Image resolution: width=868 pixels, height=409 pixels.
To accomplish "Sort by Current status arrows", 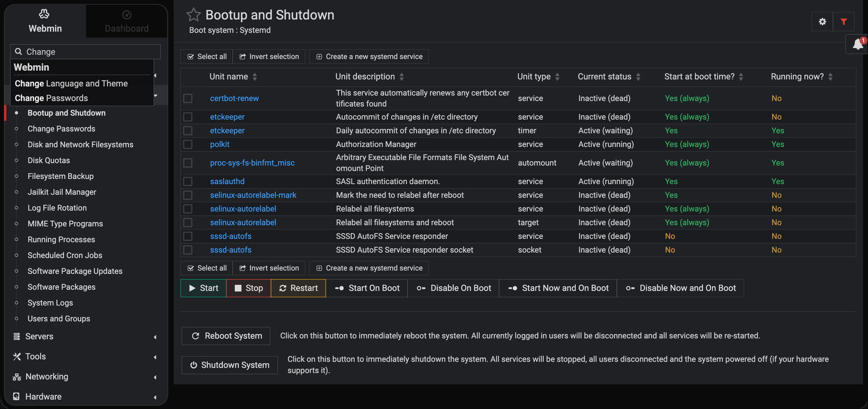I will pos(638,77).
